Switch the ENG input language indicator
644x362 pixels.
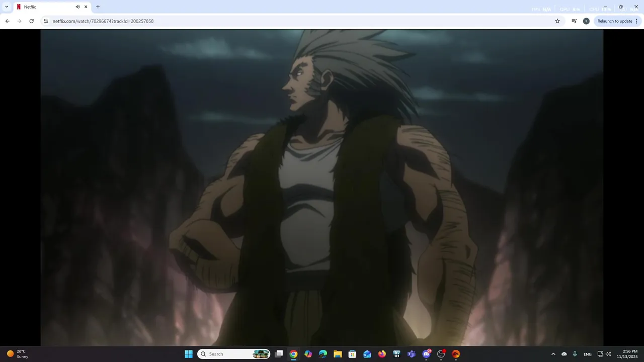(x=587, y=354)
